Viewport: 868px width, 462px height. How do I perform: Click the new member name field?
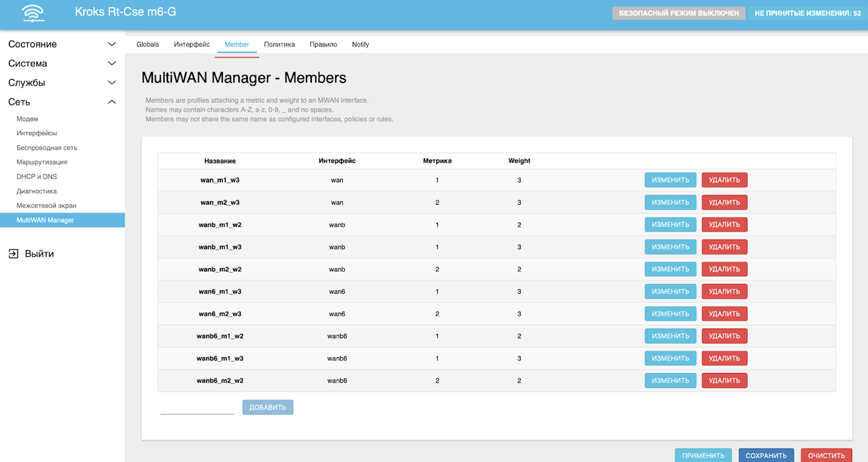click(x=197, y=408)
